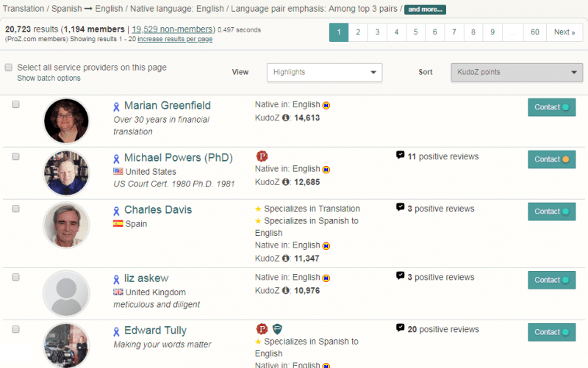This screenshot has width=588, height=368.
Task: Click the red P badge for Edward Tully
Action: (x=262, y=329)
